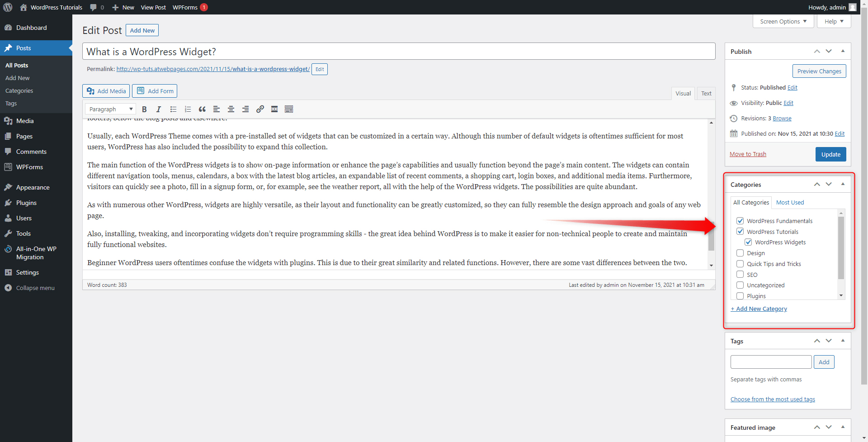Toggle the Categories panel collapse arrow
This screenshot has width=868, height=442.
coord(843,184)
